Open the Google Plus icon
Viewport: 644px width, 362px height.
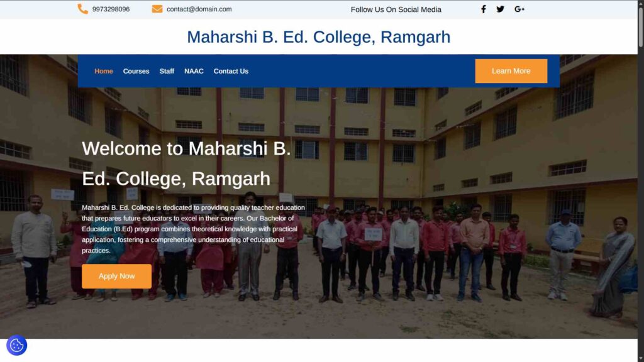click(519, 9)
